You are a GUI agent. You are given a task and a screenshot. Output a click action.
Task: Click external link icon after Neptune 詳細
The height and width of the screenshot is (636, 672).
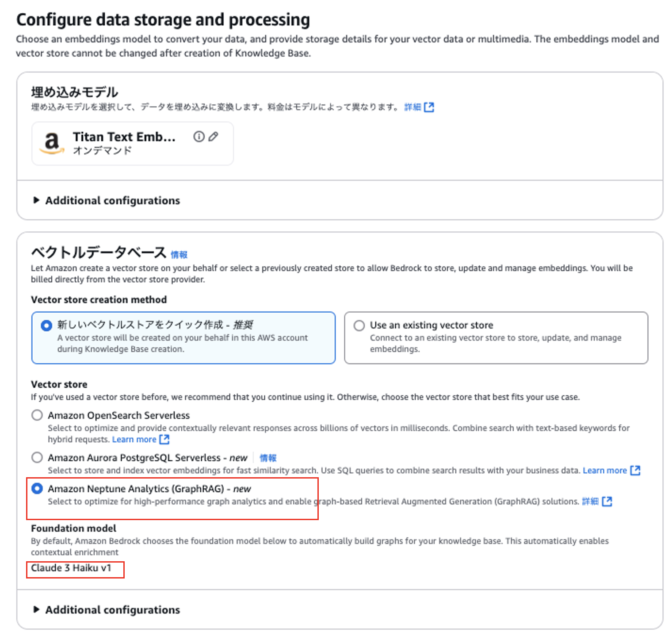[607, 501]
